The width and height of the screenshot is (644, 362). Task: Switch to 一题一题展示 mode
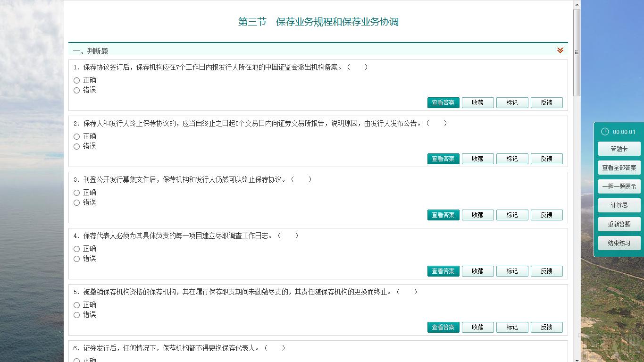[619, 186]
